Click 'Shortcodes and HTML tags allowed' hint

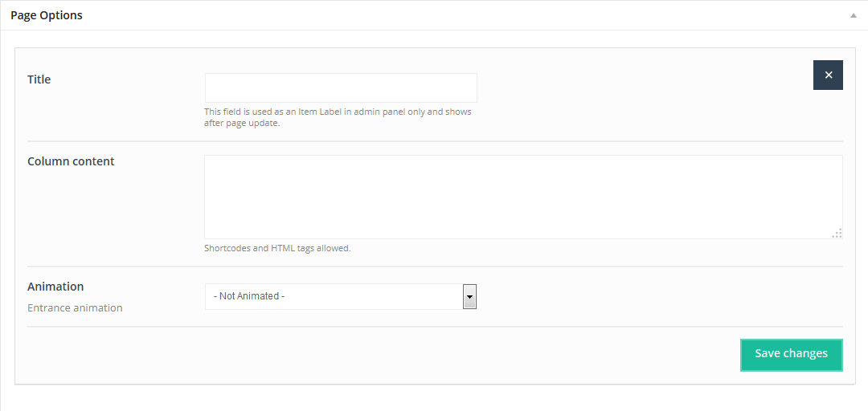(277, 248)
